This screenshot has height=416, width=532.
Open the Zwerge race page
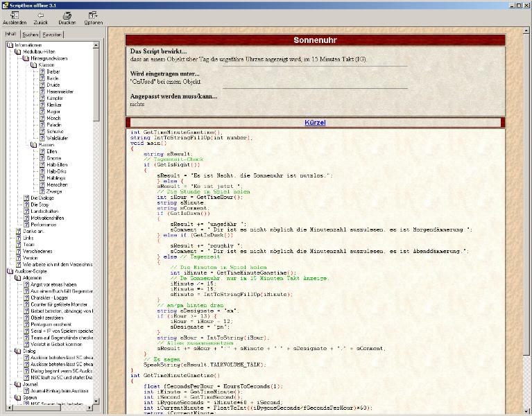tap(54, 191)
